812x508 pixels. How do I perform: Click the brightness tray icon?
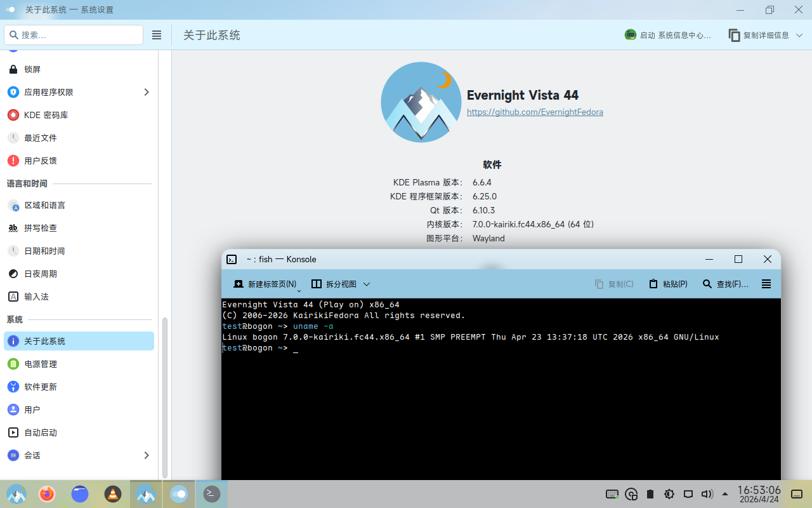click(x=669, y=494)
